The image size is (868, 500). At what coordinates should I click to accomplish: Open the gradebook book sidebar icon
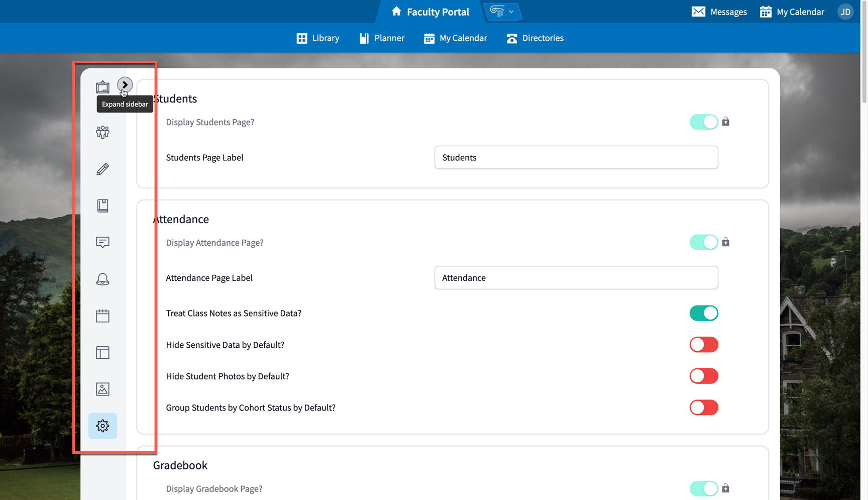[x=102, y=206]
